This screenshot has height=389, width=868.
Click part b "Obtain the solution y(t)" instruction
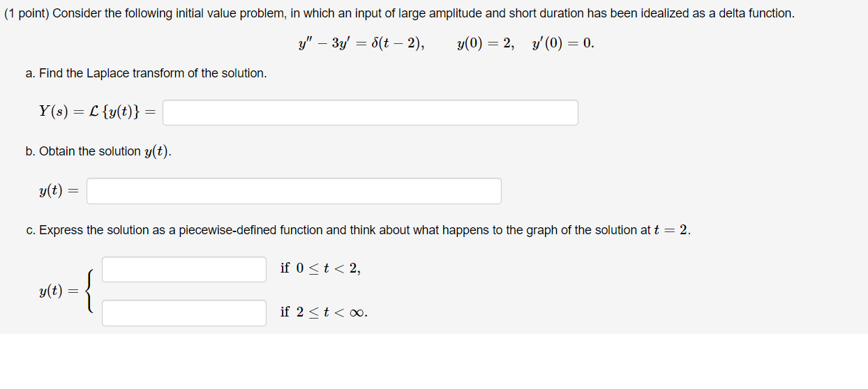tap(98, 151)
